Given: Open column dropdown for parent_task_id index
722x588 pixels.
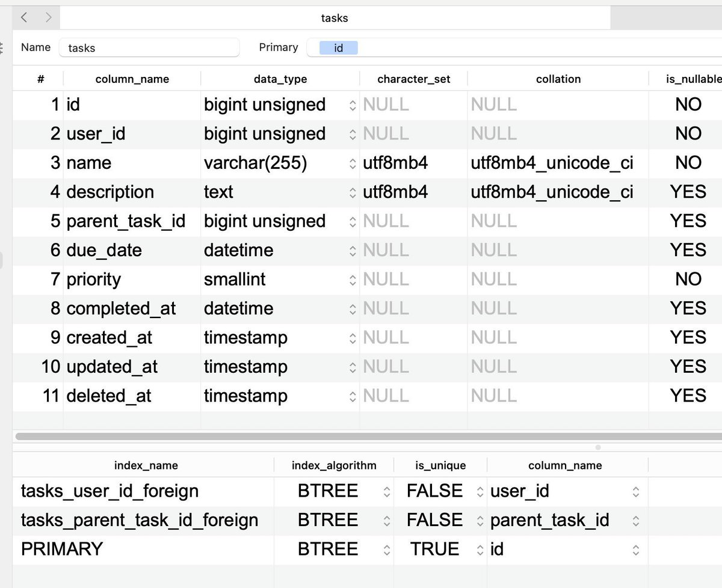Looking at the screenshot, I should click(636, 521).
